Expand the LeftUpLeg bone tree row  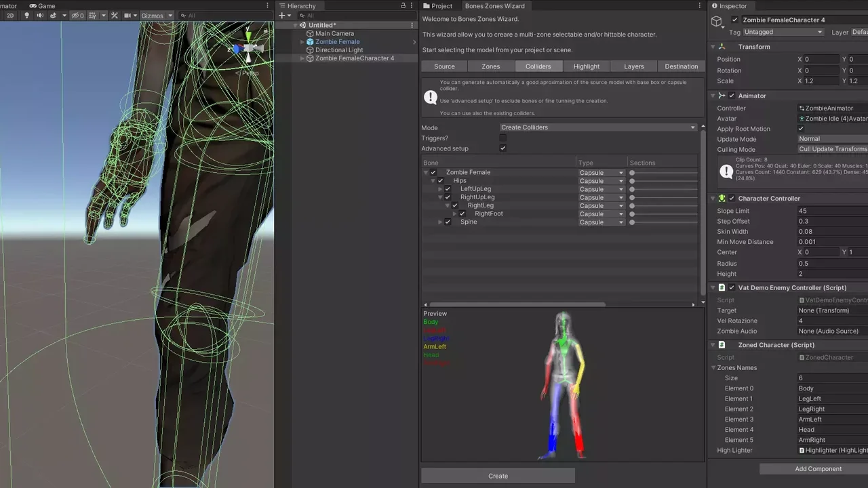tap(440, 189)
